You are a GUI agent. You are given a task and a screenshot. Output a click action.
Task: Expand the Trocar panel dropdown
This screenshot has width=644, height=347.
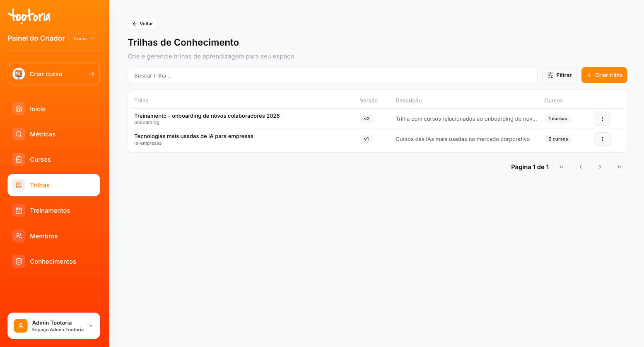84,39
